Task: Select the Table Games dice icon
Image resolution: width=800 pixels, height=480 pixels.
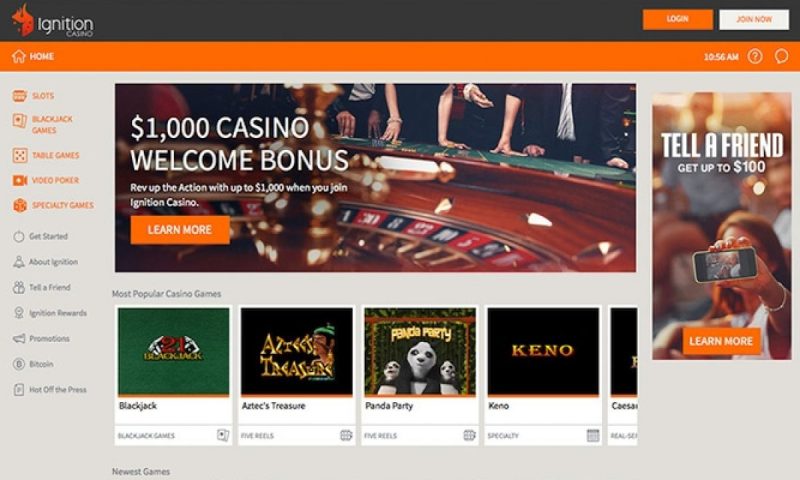Action: click(x=20, y=155)
